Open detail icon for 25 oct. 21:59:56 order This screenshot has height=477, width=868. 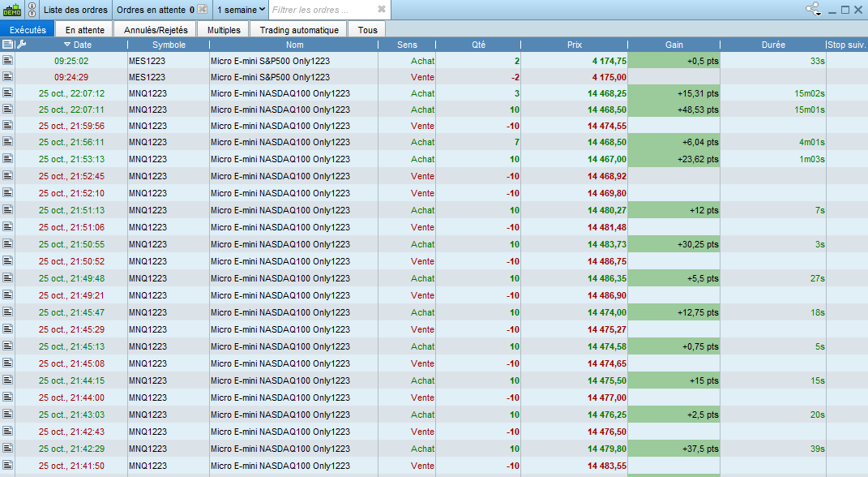click(x=8, y=126)
